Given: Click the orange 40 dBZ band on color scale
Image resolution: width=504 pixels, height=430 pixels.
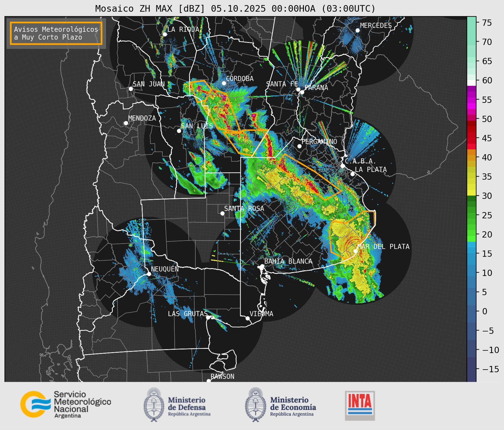Looking at the screenshot, I should coord(471,158).
